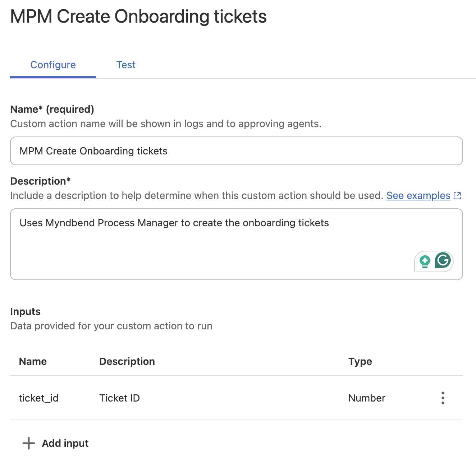
Task: Click the Grammarly G icon
Action: coord(443,260)
